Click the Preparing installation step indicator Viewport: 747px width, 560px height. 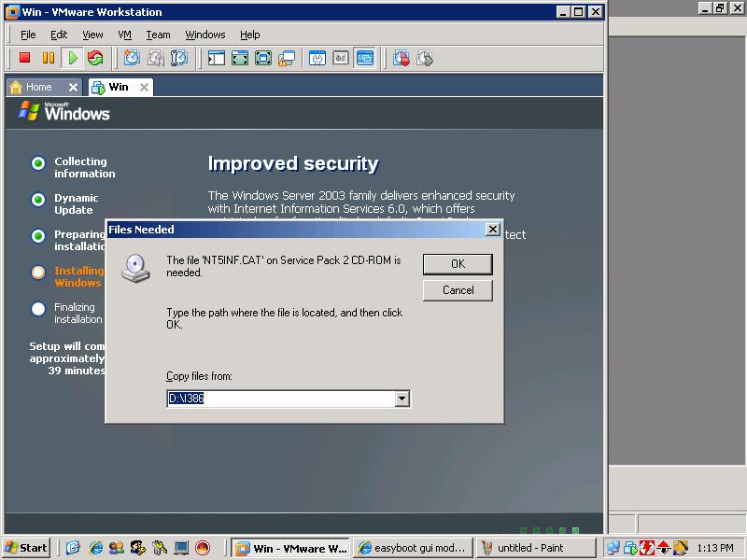coord(38,236)
